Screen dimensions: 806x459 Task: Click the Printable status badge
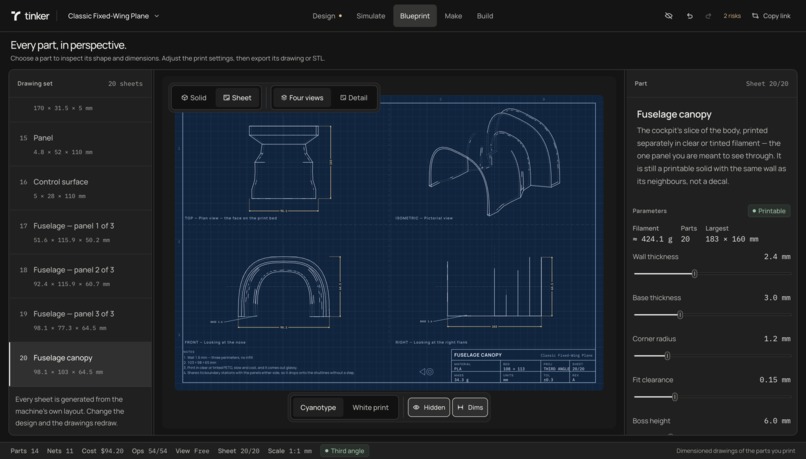(x=768, y=211)
